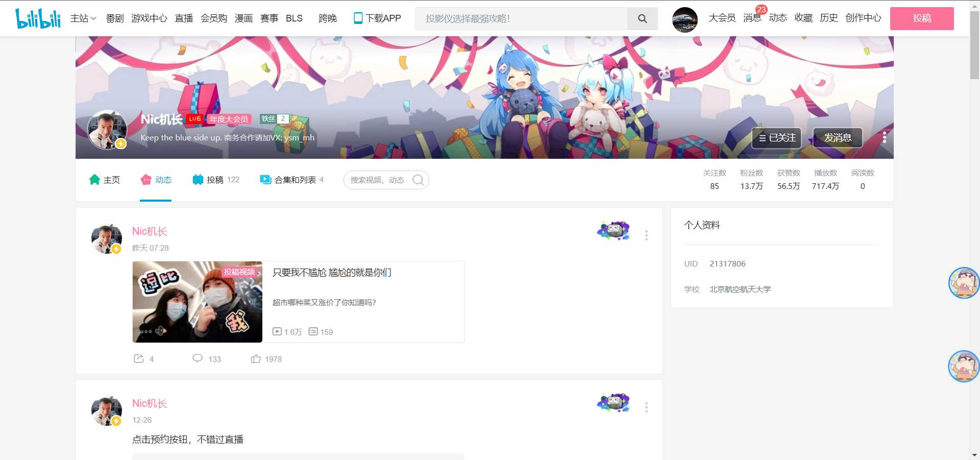The height and width of the screenshot is (460, 980).
Task: Click the 下载APP phone icon
Action: coord(358,18)
